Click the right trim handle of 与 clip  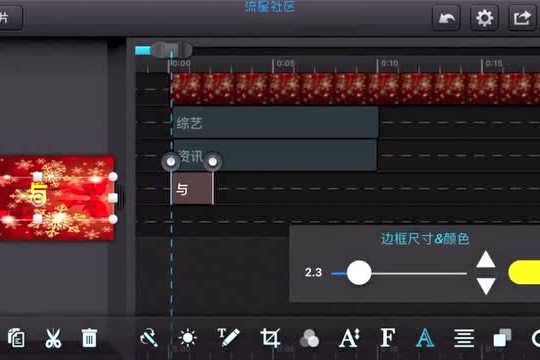(x=213, y=161)
